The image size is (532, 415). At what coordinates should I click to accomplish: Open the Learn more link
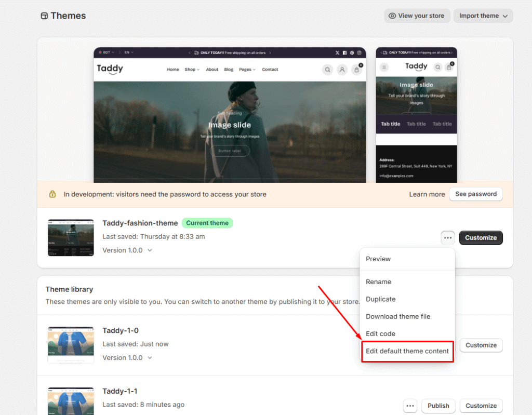pyautogui.click(x=427, y=194)
